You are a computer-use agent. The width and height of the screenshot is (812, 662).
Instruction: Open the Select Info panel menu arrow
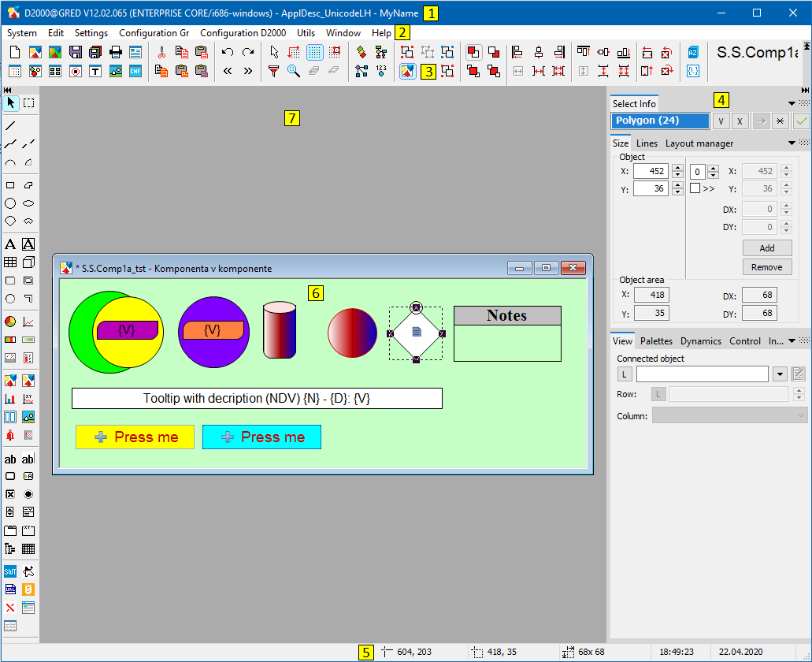click(x=791, y=103)
